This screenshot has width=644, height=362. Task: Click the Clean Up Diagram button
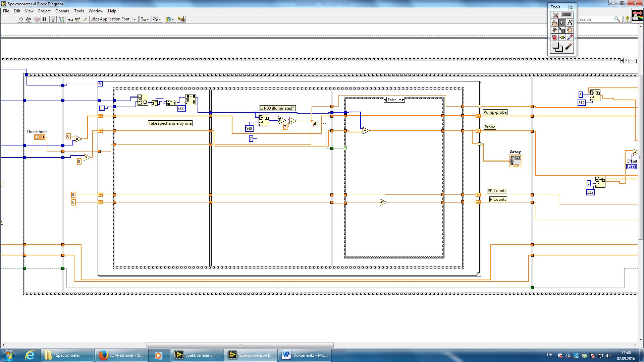(181, 19)
